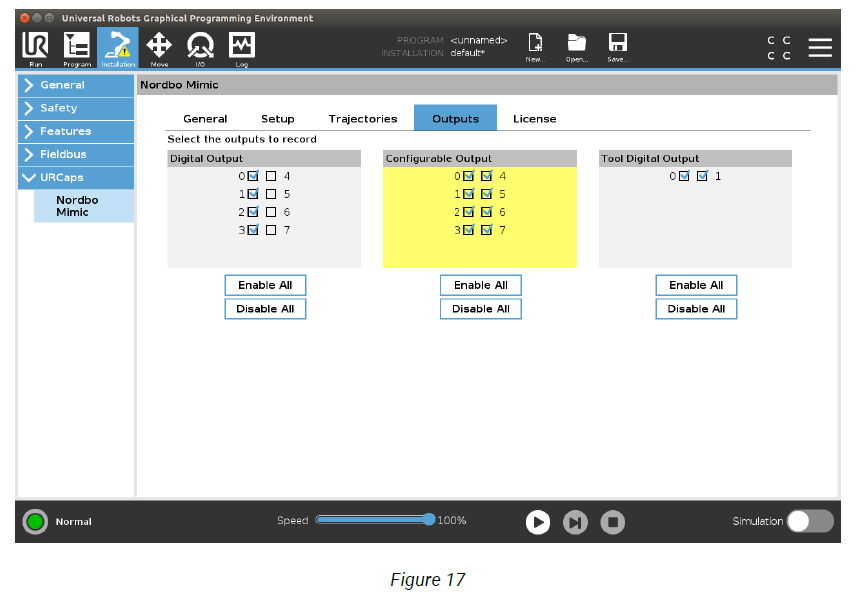Go to the License tab
867x599 pixels.
535,119
